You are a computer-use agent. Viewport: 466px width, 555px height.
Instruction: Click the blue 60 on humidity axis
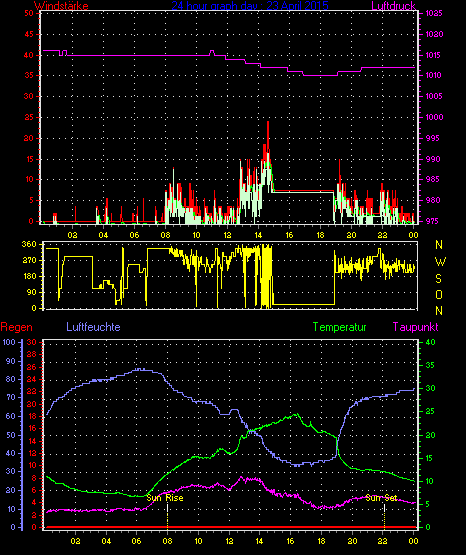11,417
